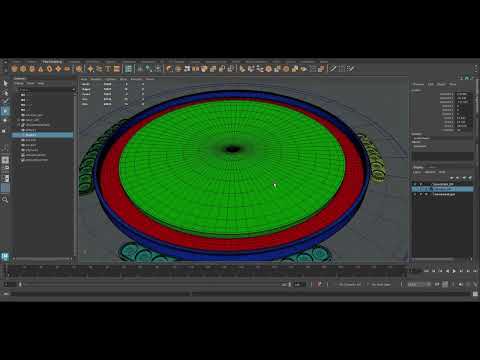Click the Type (T) text tool shelf icon
480x360 pixels.
point(108,69)
